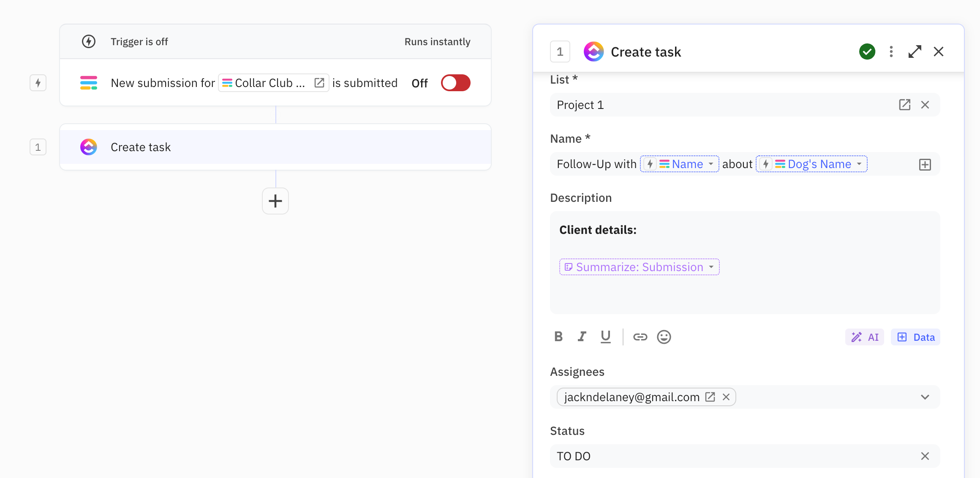
Task: Apply italic formatting in description toolbar
Action: 582,337
